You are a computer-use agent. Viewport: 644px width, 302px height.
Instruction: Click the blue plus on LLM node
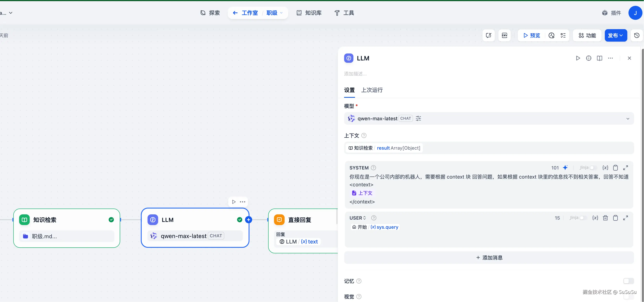coord(248,220)
